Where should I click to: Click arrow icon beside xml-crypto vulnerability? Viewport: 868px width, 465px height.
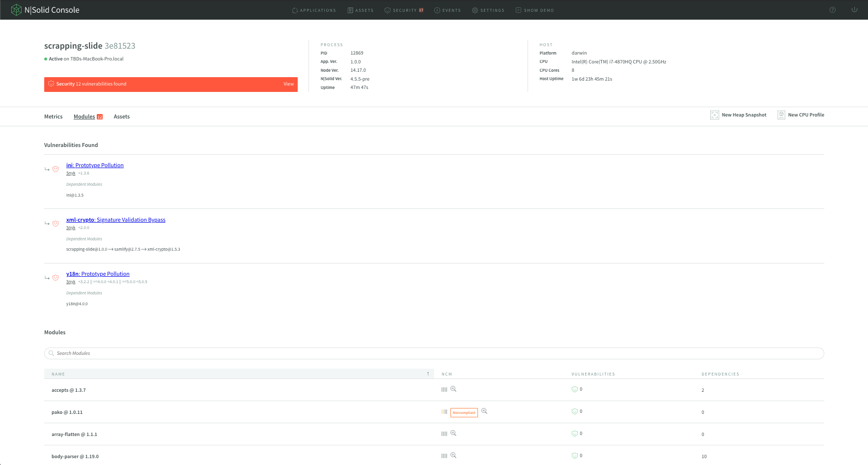(x=47, y=224)
